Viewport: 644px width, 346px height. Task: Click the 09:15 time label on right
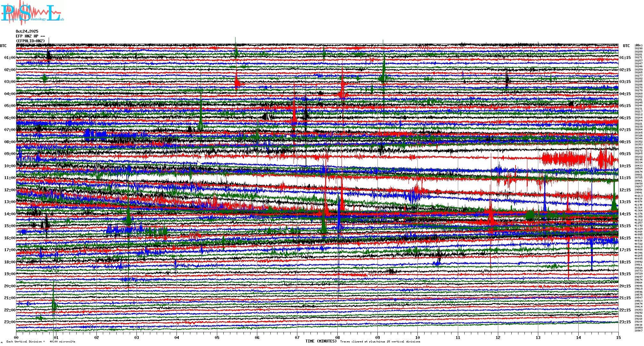pyautogui.click(x=625, y=154)
